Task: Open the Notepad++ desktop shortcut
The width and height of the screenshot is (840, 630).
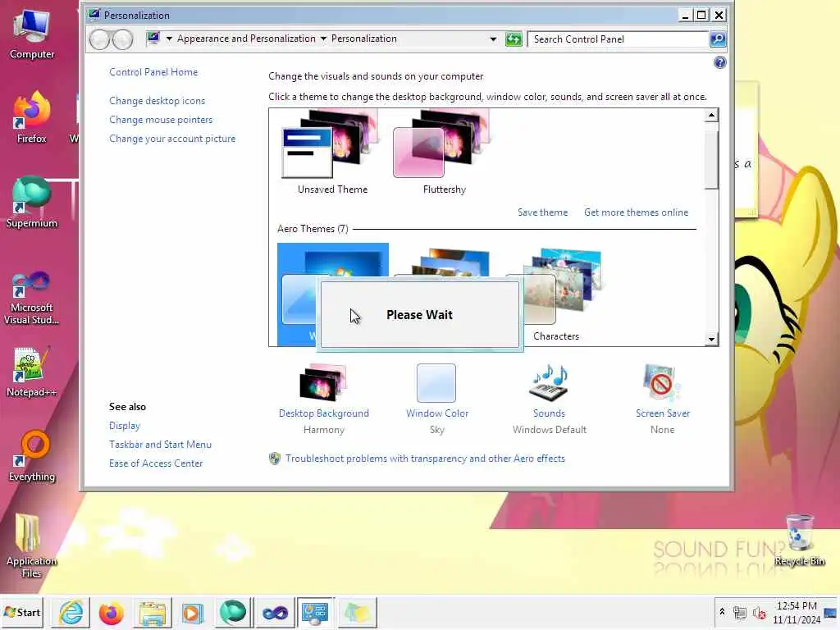Action: 32,372
